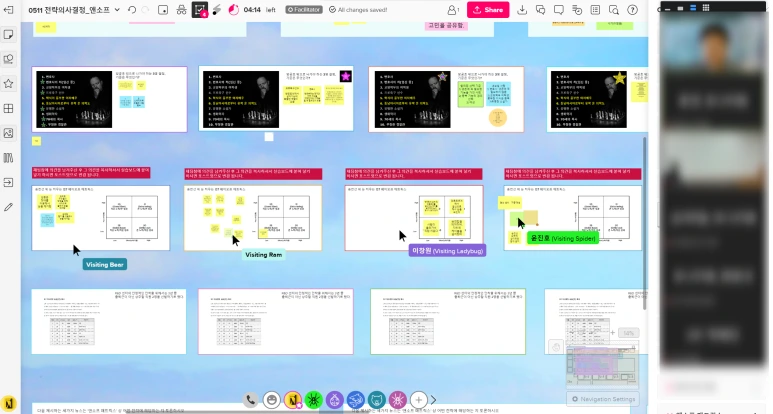
Task: Open the frameworks grid tool in sidebar
Action: pos(8,108)
